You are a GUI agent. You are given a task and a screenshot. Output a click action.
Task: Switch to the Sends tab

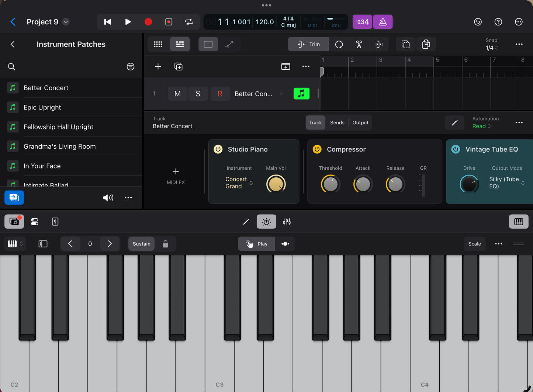click(x=337, y=123)
